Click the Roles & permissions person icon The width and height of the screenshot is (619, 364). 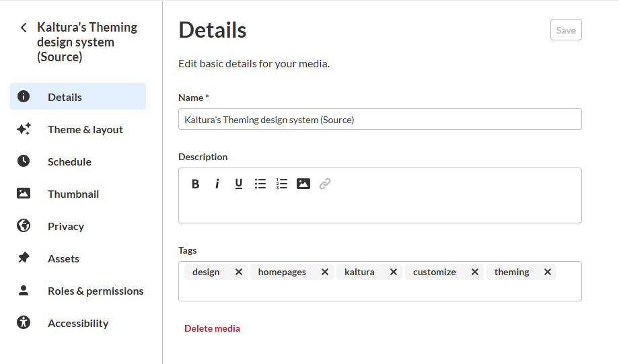pos(24,290)
